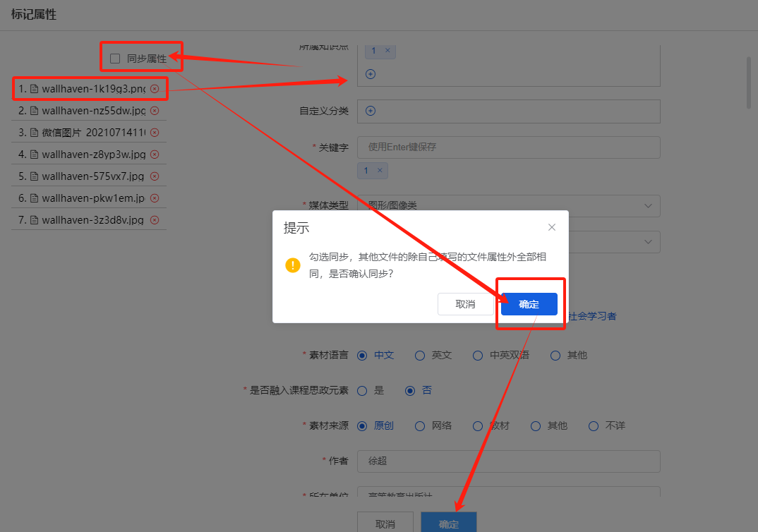Close the 提示 dialog with the X icon
The width and height of the screenshot is (758, 532).
click(x=552, y=227)
